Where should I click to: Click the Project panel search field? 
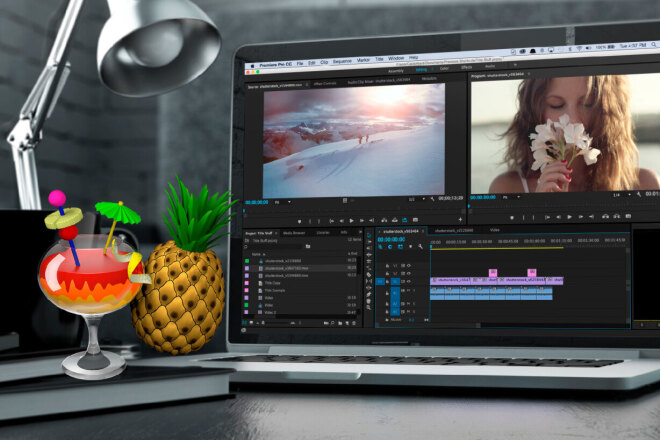point(276,247)
